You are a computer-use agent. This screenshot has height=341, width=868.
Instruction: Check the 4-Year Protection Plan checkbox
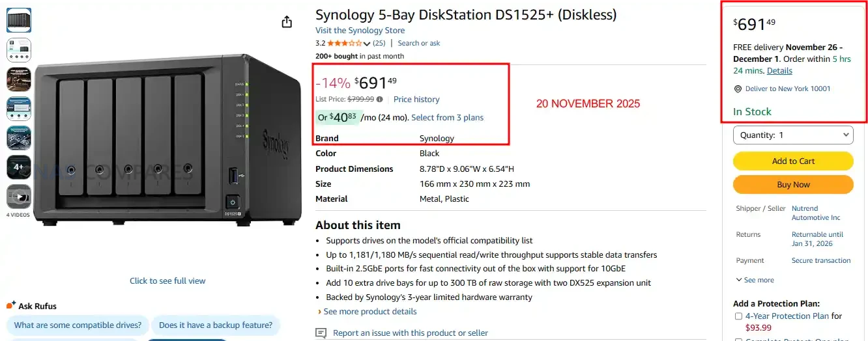point(738,316)
